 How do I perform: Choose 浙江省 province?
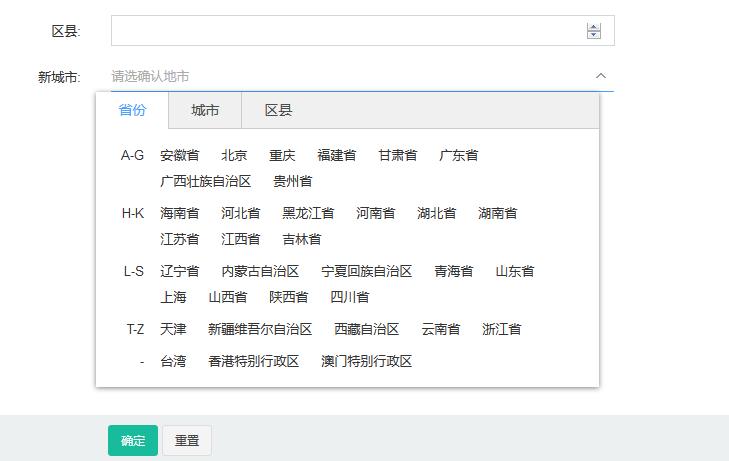(501, 329)
